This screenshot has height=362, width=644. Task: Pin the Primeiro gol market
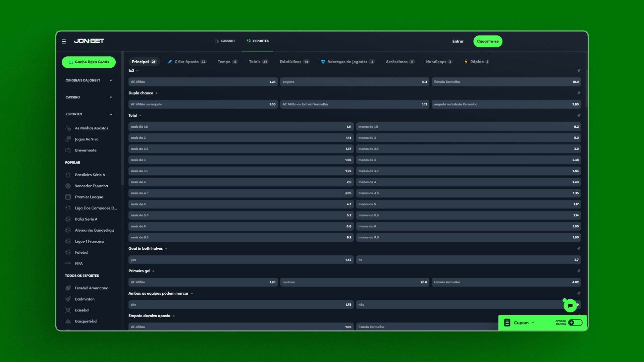[579, 271]
